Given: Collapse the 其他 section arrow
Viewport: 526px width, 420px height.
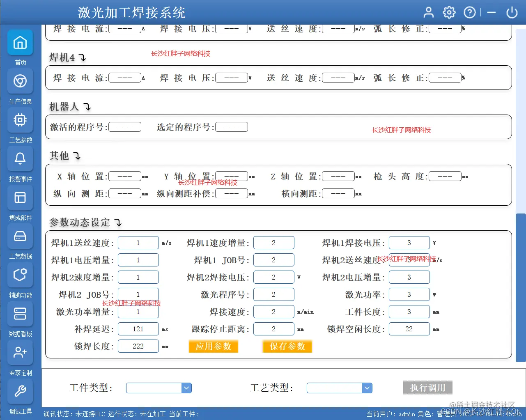Looking at the screenshot, I should [x=77, y=156].
